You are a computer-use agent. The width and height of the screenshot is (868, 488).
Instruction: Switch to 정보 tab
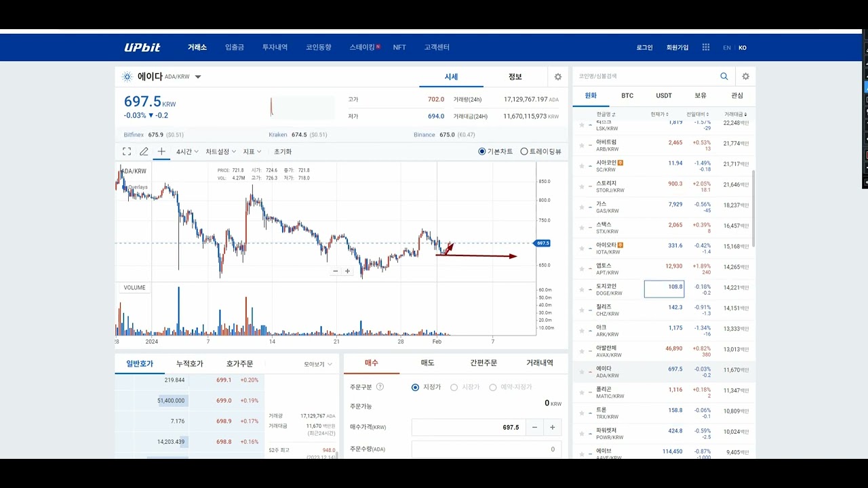pos(515,77)
